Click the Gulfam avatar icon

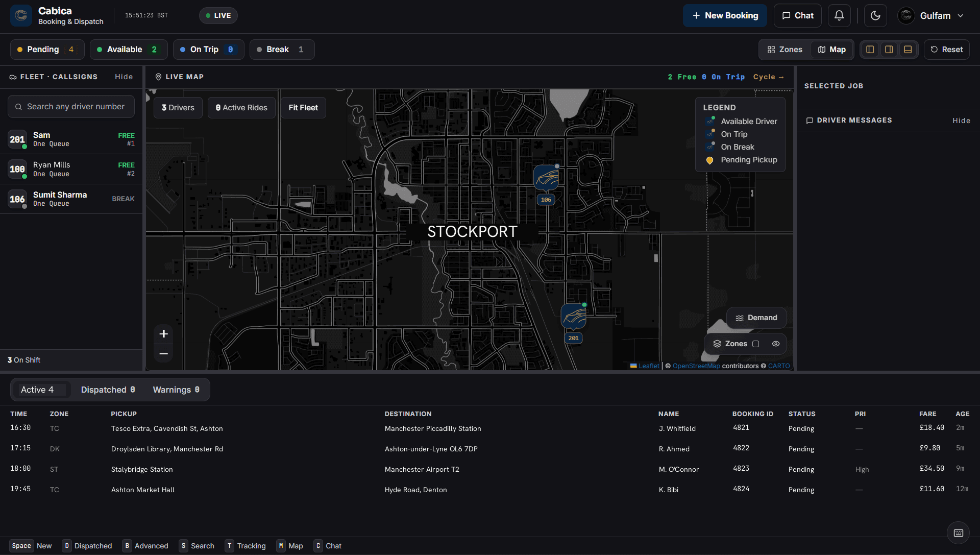click(906, 16)
